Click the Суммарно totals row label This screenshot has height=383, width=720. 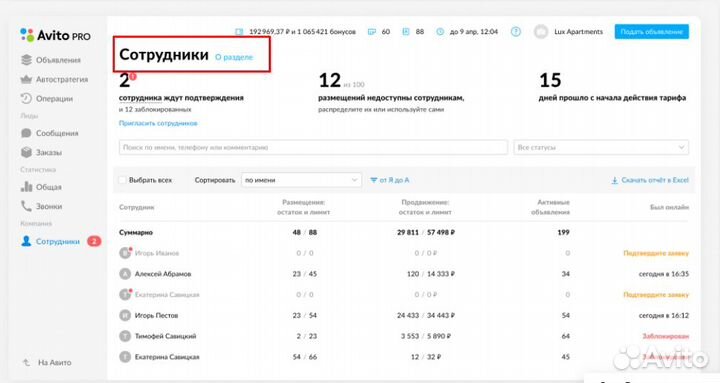(136, 232)
